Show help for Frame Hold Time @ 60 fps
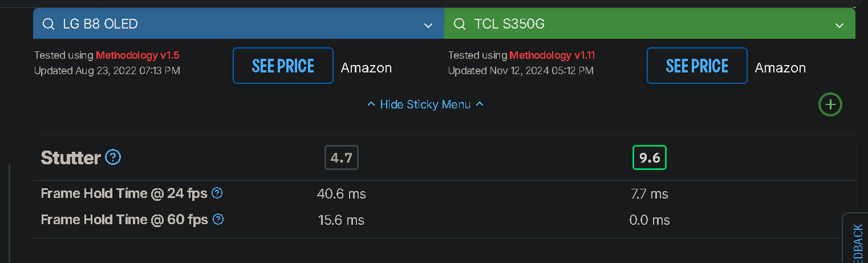The image size is (868, 263). [x=218, y=219]
